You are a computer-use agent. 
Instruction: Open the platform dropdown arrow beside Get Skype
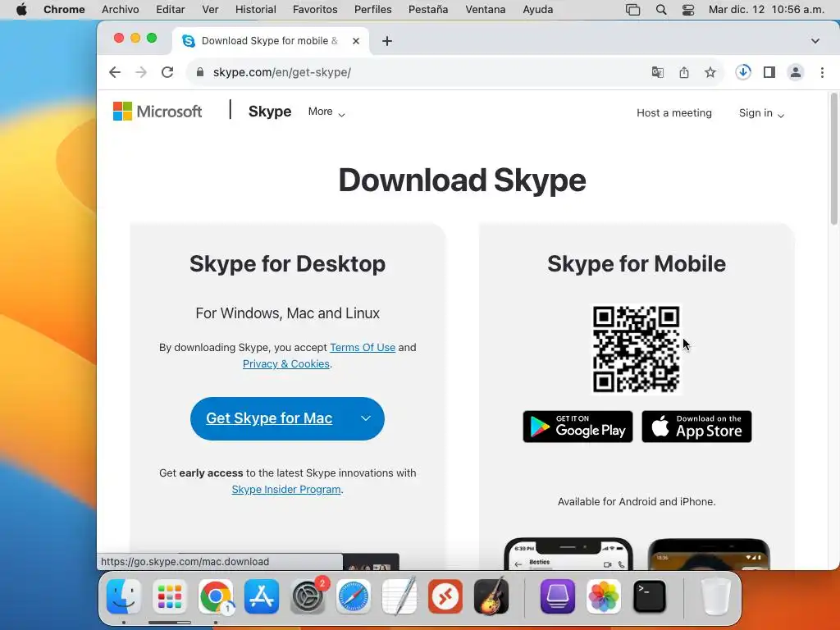click(x=366, y=418)
